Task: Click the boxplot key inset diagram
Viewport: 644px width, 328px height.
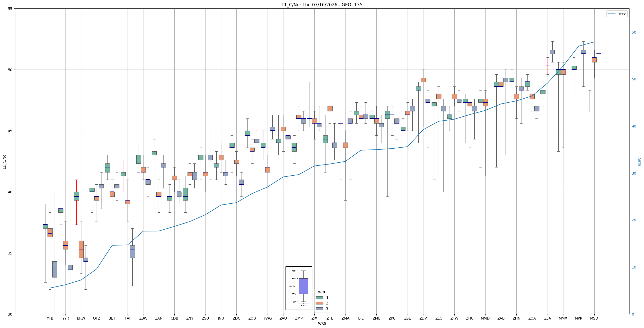Action: point(299,288)
